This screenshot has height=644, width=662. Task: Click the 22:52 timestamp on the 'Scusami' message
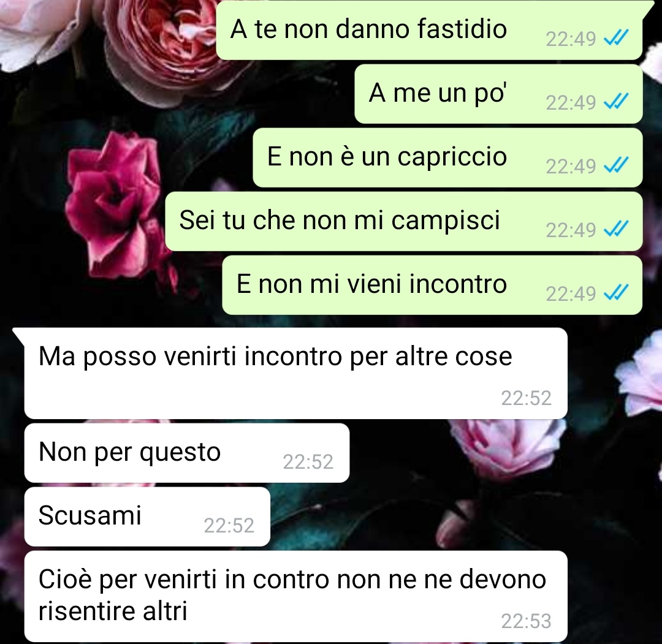229,525
